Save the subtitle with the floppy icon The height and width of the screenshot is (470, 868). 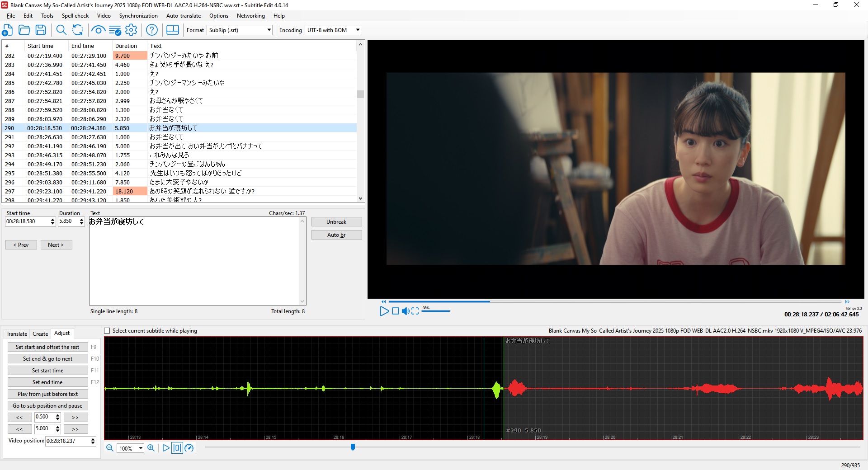pyautogui.click(x=41, y=30)
